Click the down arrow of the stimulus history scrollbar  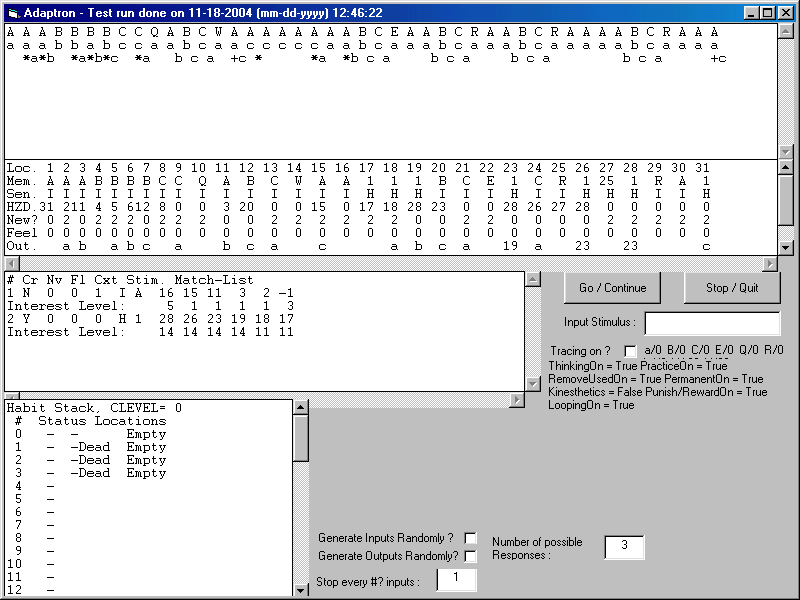pyautogui.click(x=786, y=152)
